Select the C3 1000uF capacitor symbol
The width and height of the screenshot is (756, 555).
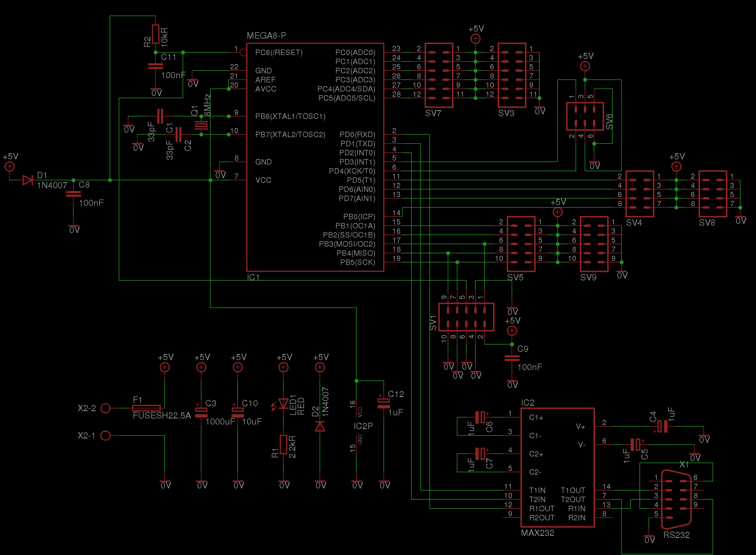(x=201, y=413)
